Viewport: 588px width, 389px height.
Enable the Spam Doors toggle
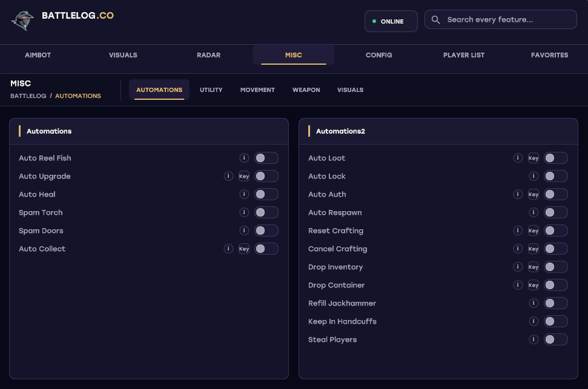click(x=266, y=230)
